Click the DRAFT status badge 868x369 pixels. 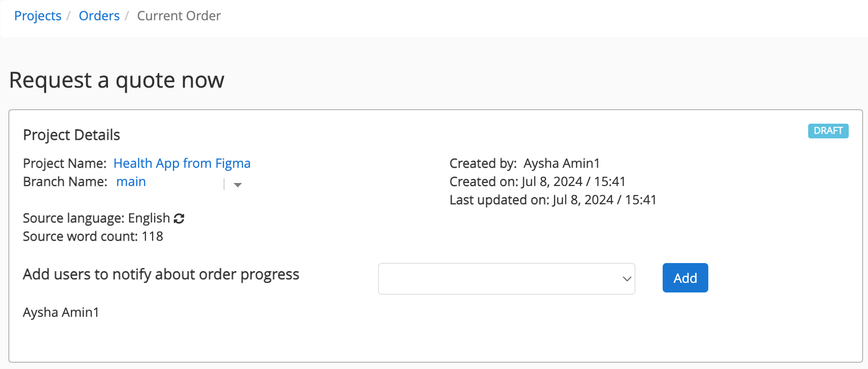[828, 131]
